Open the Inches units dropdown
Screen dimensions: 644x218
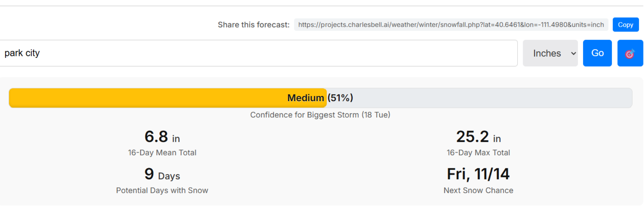(550, 53)
